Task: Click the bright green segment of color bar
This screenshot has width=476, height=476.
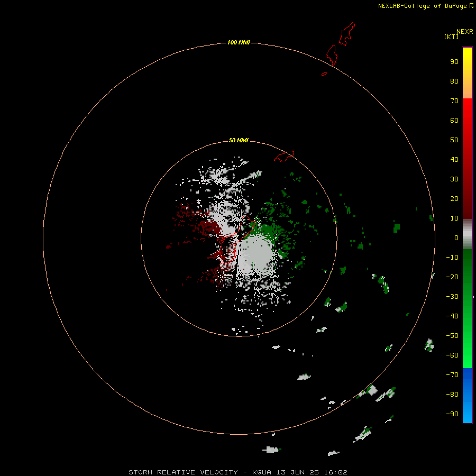Action: tap(467, 308)
